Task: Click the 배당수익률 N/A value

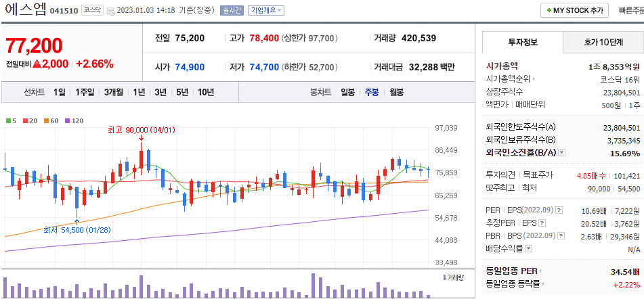Action: pyautogui.click(x=634, y=250)
